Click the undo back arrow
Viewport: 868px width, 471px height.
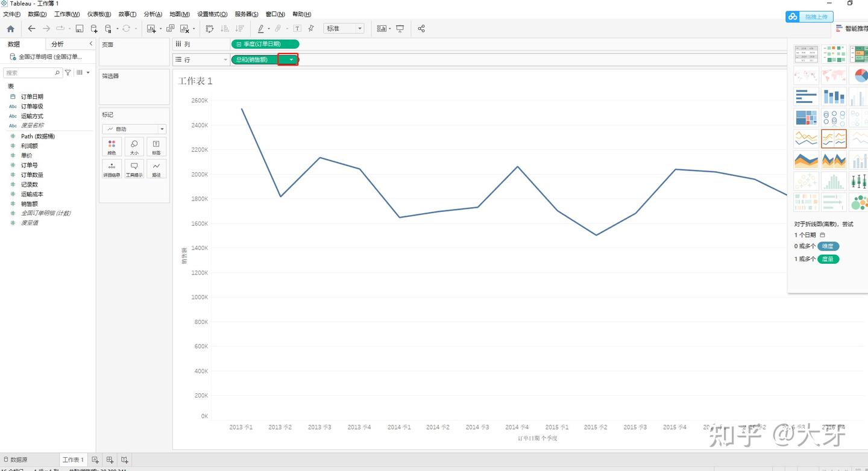pos(32,28)
